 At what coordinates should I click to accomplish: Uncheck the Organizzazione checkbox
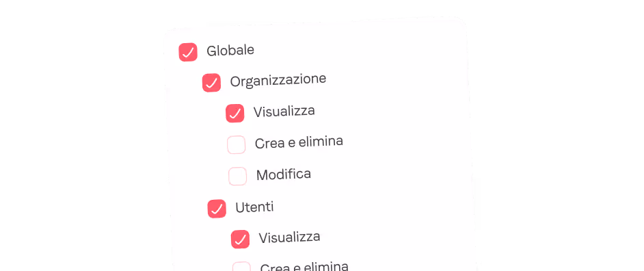(211, 83)
